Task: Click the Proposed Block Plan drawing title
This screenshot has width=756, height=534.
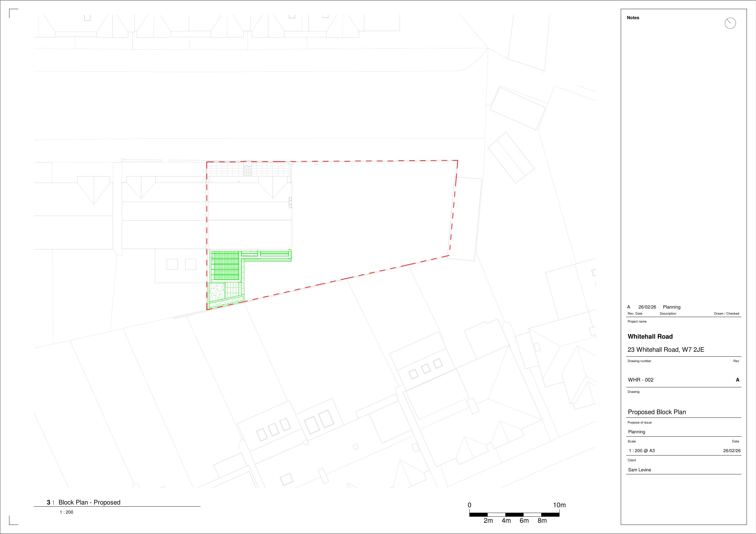Action: click(x=657, y=412)
